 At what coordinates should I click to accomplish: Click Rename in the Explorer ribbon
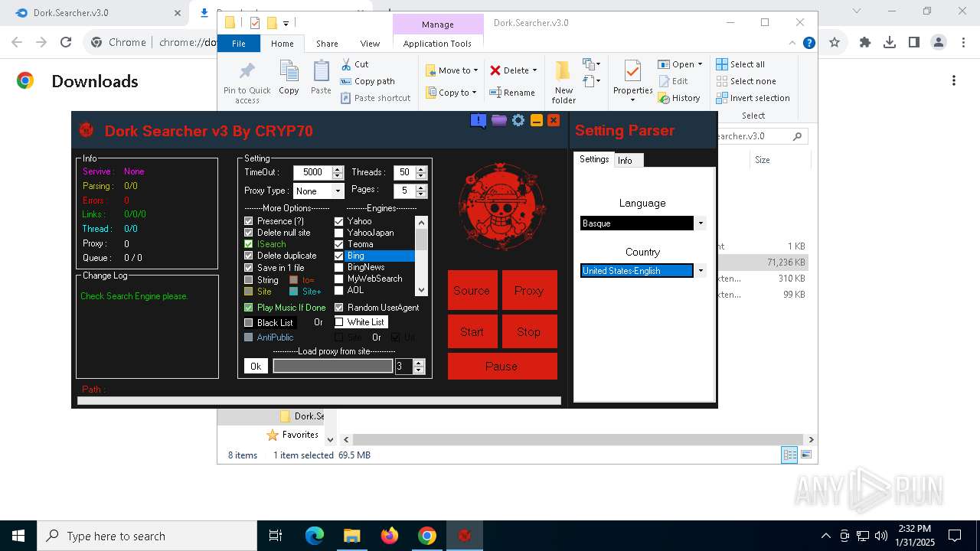click(x=512, y=93)
